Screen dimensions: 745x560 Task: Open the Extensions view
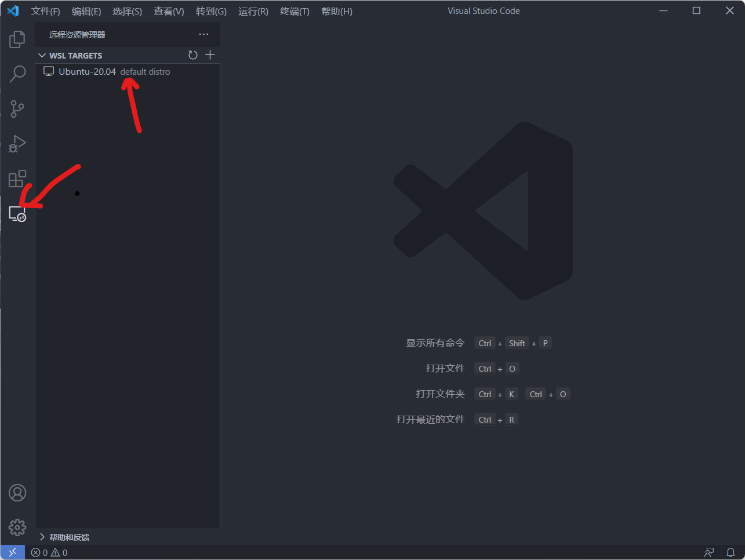click(x=17, y=179)
